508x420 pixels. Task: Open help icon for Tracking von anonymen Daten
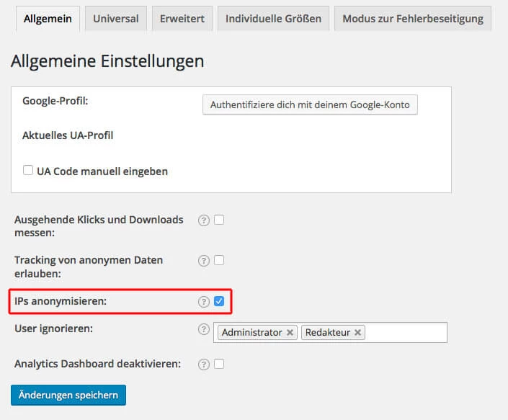[x=204, y=261]
